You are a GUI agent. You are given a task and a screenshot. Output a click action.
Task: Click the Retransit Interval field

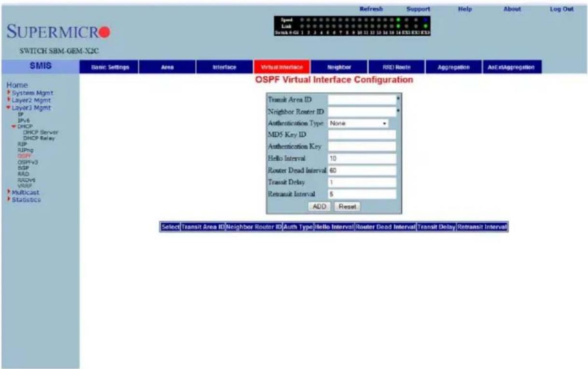(362, 194)
